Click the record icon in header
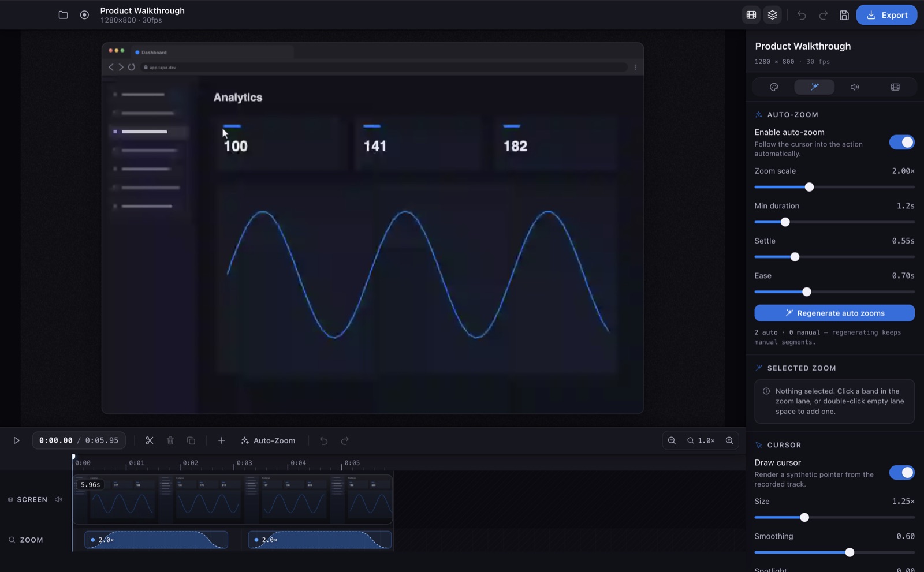Image resolution: width=924 pixels, height=572 pixels. pos(84,15)
